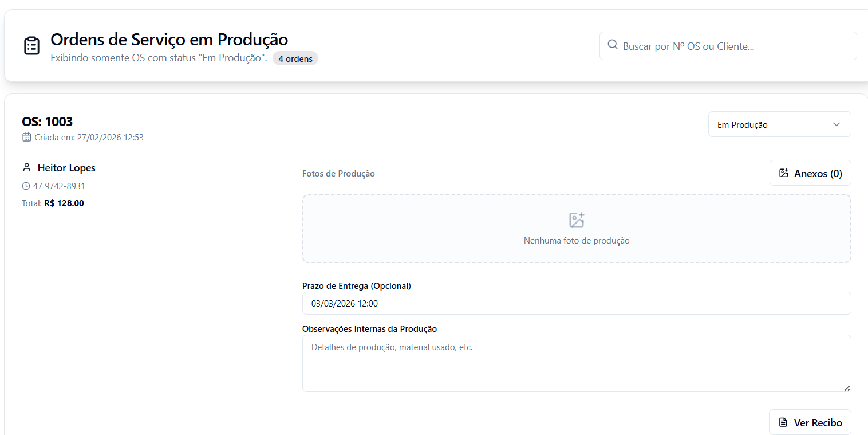The height and width of the screenshot is (435, 868).
Task: Click the Prazo de Entrega date field
Action: click(x=576, y=303)
